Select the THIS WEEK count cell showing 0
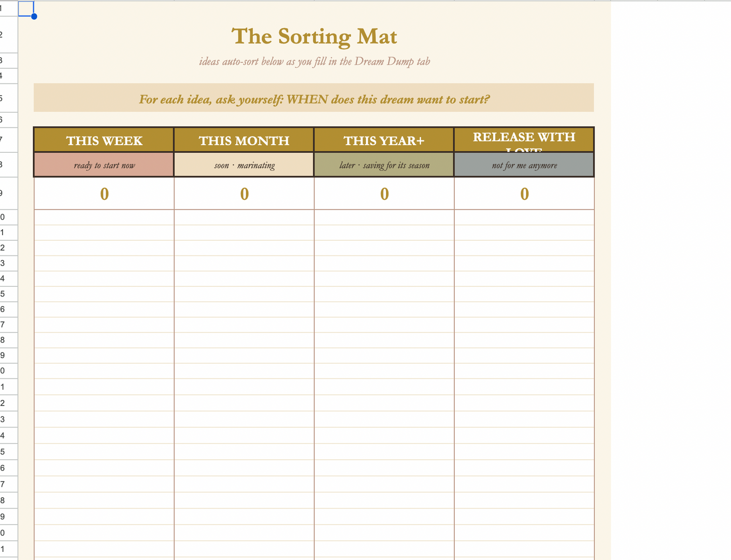Screen dimensions: 731x560 pos(104,194)
